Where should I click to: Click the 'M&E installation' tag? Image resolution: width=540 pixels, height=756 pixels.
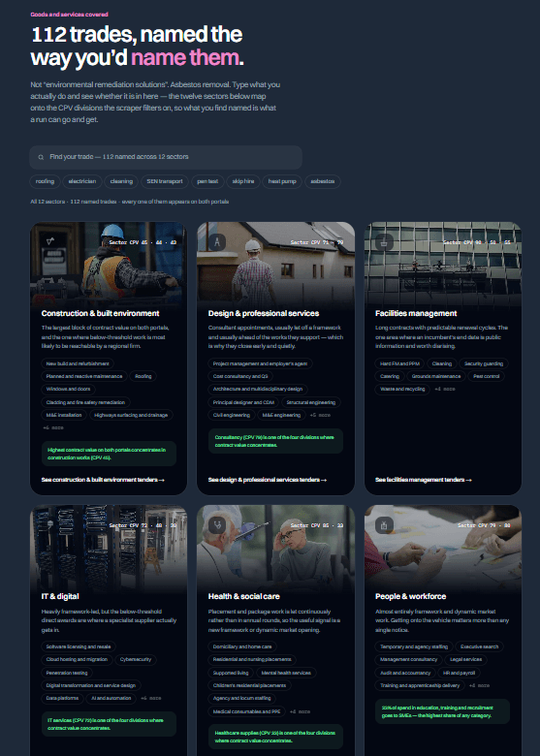64,415
